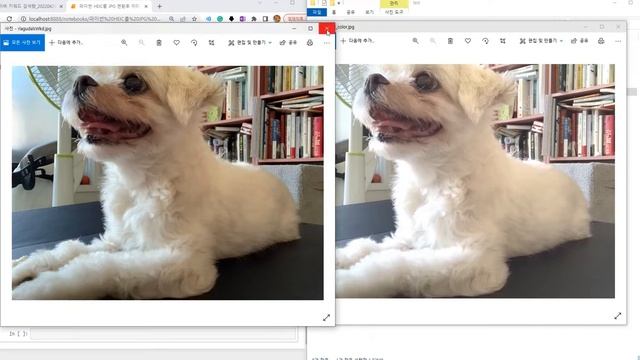
Task: Open three-dot more menu in right Photos window
Action: pyautogui.click(x=618, y=41)
